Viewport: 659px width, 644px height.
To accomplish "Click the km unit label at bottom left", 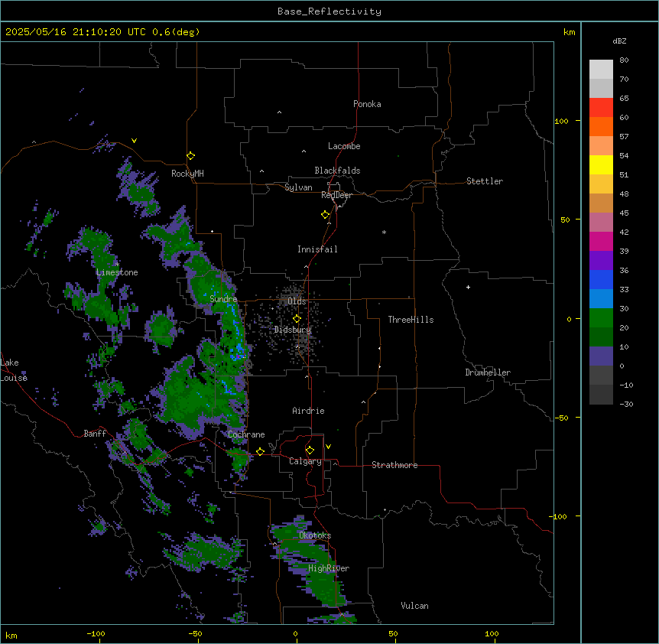I will click(11, 635).
